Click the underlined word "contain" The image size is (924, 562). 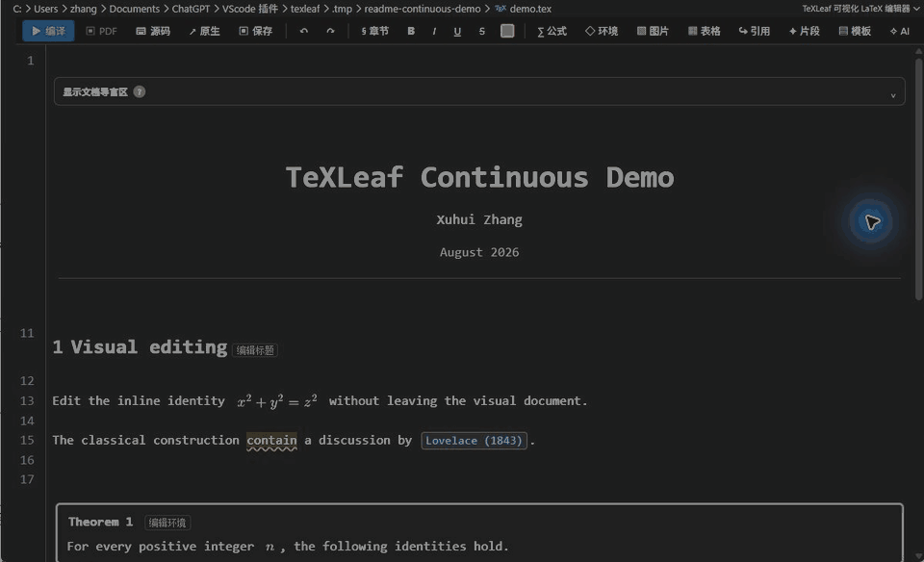[x=271, y=440]
